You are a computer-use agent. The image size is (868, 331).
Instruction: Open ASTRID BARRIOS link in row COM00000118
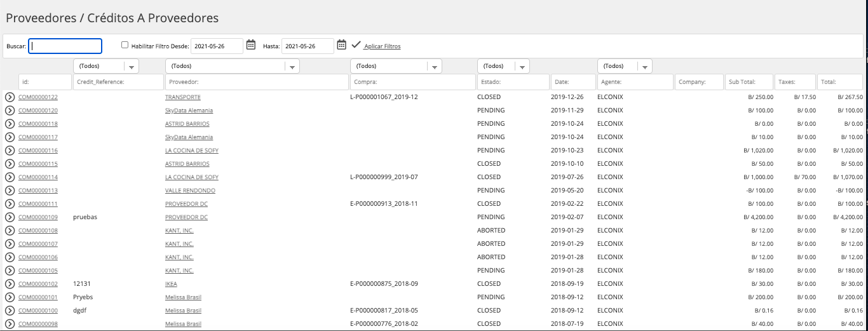[187, 124]
